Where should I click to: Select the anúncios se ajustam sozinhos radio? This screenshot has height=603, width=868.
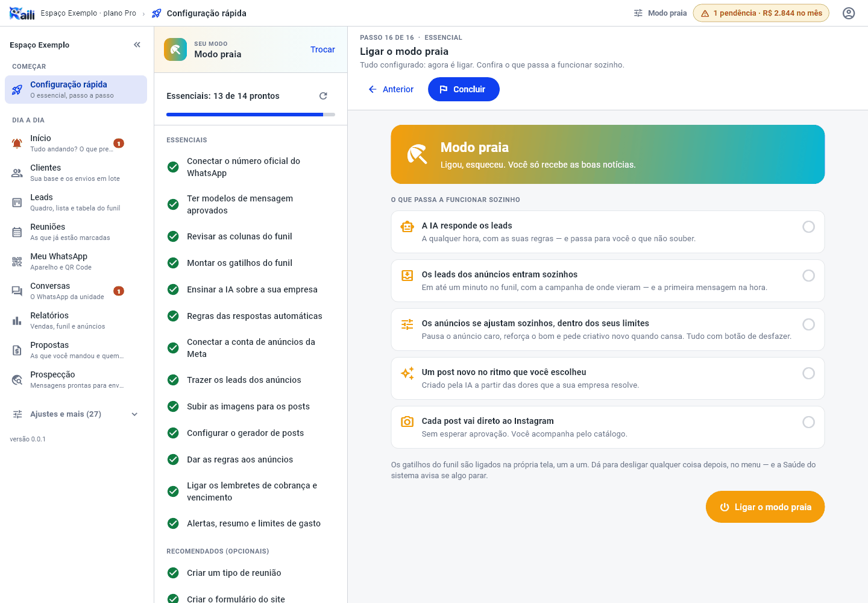click(x=809, y=324)
